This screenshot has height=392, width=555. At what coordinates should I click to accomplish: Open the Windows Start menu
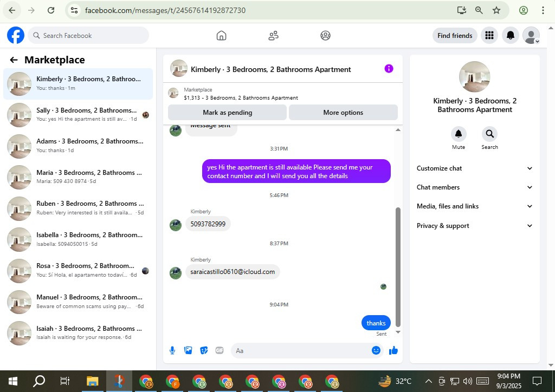pyautogui.click(x=13, y=381)
